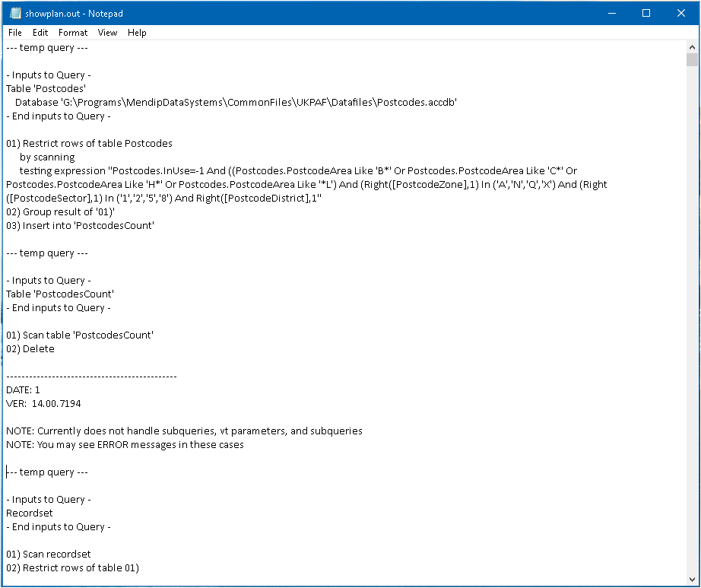Viewport: 701px width, 588px height.
Task: Maximize the Notepad window
Action: [x=646, y=14]
